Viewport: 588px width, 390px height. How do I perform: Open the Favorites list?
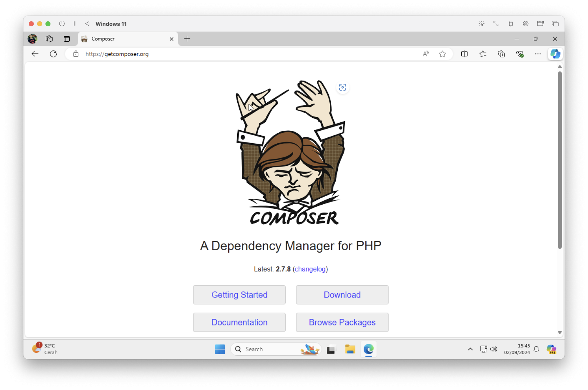click(483, 54)
